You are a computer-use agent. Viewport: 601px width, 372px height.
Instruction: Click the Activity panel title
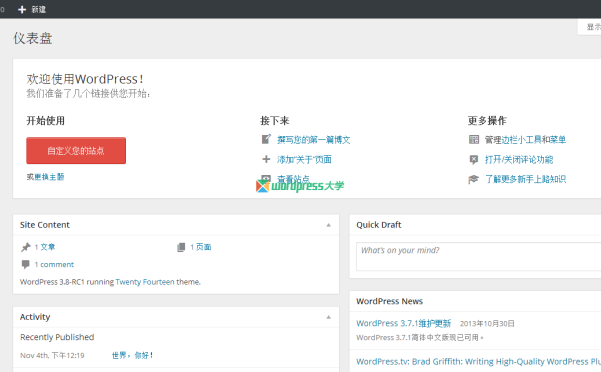point(35,317)
